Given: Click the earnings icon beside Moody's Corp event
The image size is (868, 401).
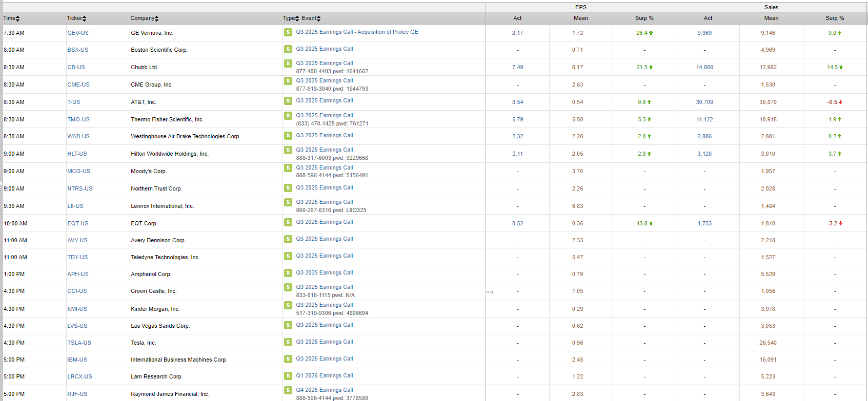Looking at the screenshot, I should (x=288, y=168).
